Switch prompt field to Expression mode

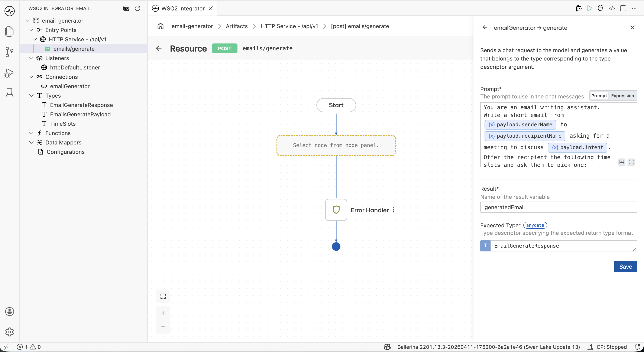coord(622,96)
